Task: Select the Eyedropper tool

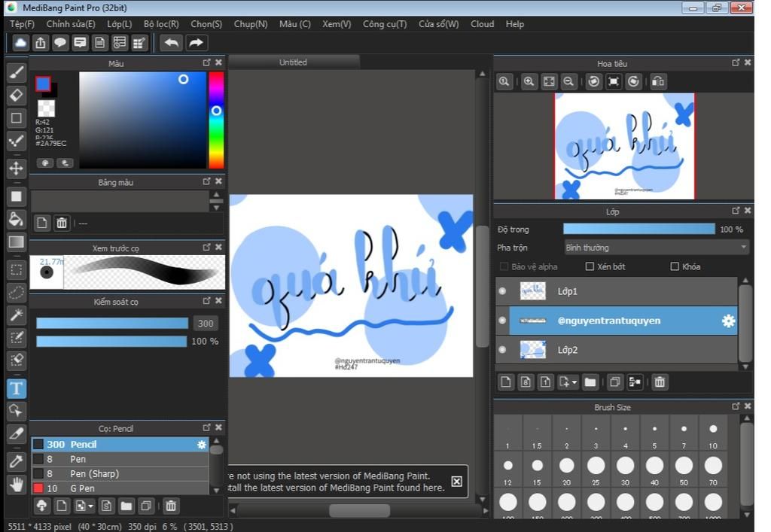Action: 17,462
